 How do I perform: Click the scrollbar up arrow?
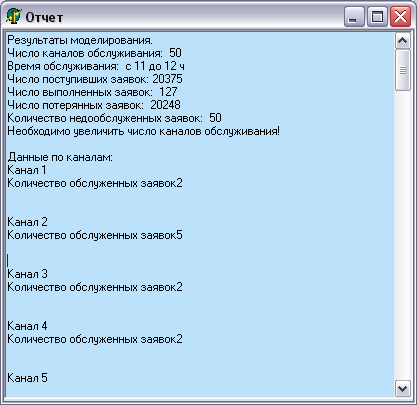(403, 41)
